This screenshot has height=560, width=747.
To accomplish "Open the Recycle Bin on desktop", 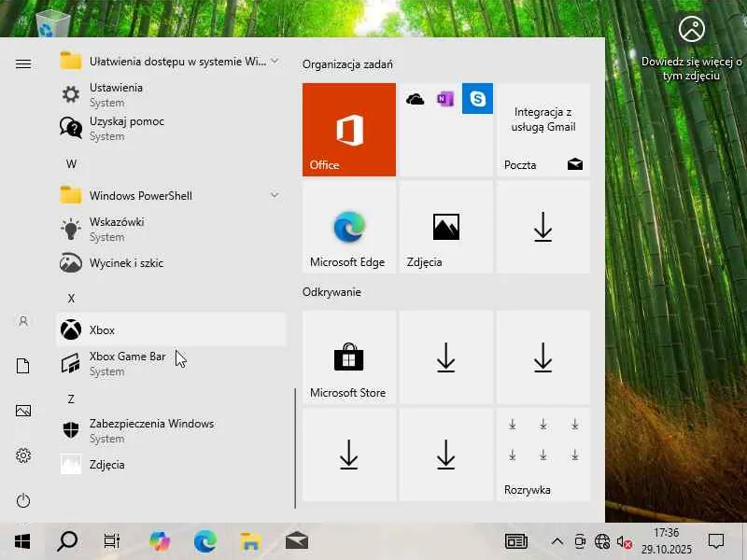I will point(53,22).
